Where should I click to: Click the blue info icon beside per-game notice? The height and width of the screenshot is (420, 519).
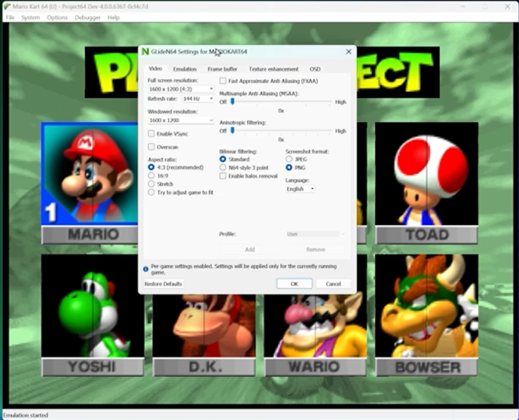(x=145, y=269)
